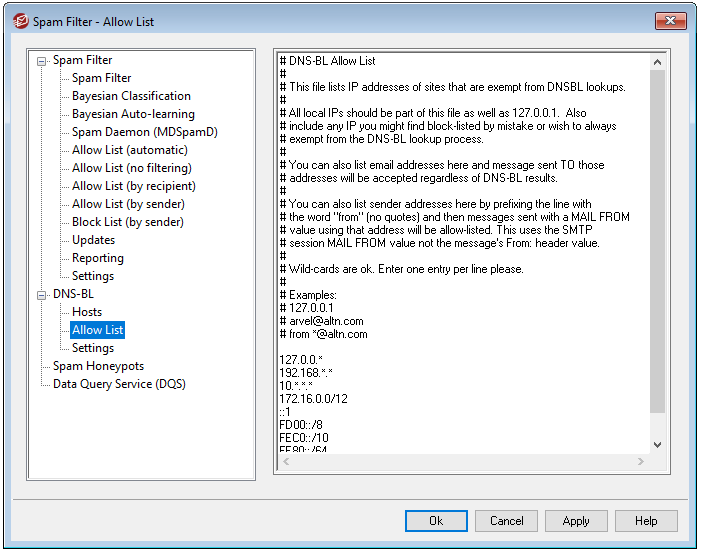Image resolution: width=701 pixels, height=553 pixels.
Task: Open the Updates page
Action: pos(93,240)
